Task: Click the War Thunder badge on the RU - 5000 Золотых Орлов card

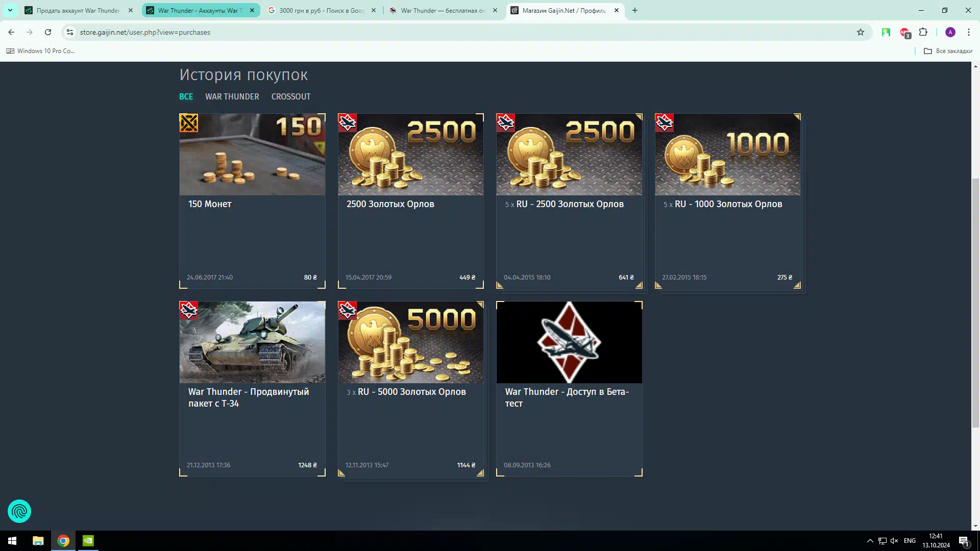Action: 348,311
